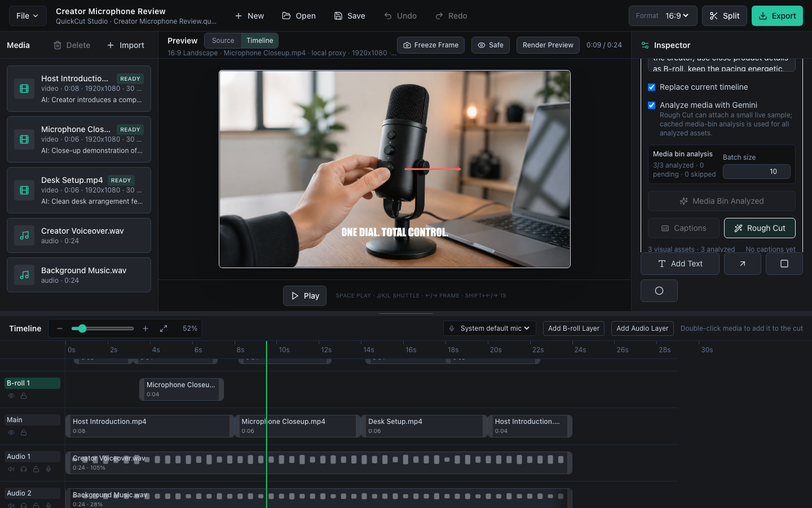Viewport: 812px width, 508px height.
Task: Save the current project
Action: 350,16
